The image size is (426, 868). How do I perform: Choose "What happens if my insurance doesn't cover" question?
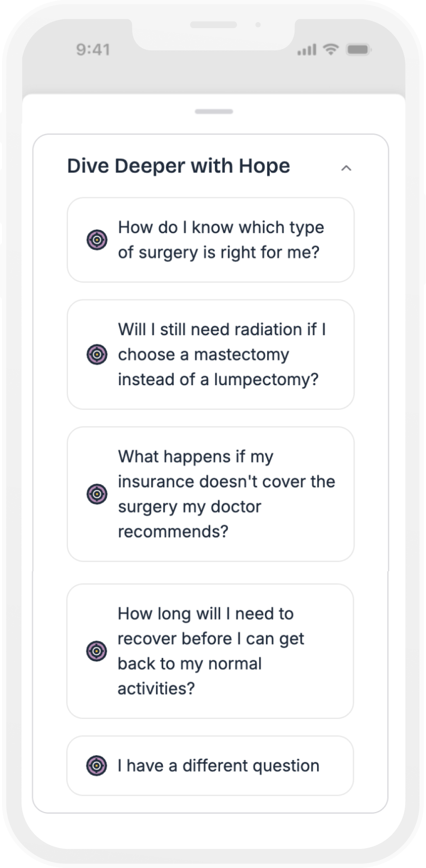point(226,494)
